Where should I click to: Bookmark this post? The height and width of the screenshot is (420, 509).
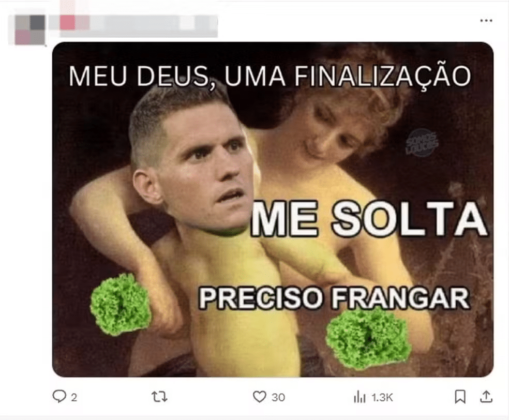point(460,397)
